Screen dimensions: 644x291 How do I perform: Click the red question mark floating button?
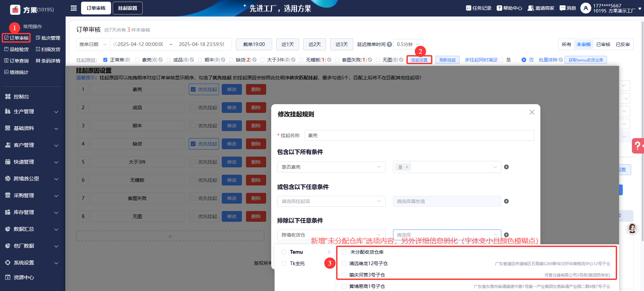[x=638, y=146]
